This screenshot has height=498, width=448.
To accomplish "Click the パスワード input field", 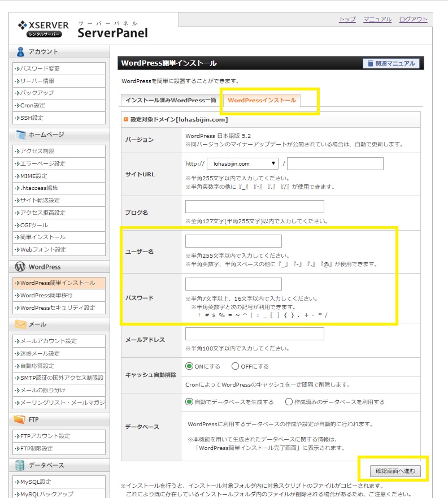I will 233,284.
